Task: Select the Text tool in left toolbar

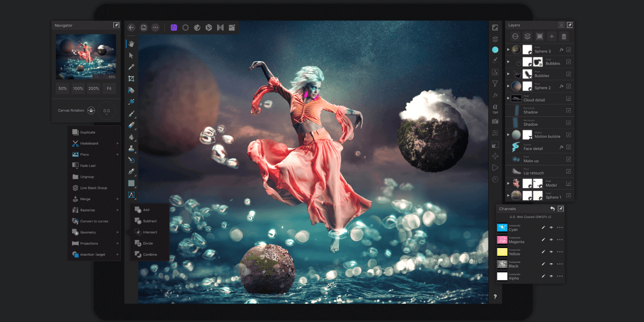Action: [x=131, y=195]
